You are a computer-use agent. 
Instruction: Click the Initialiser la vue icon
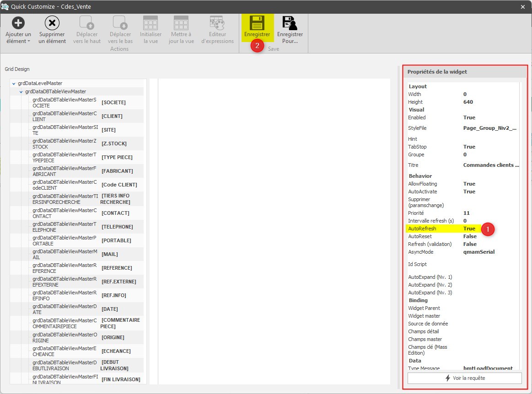(150, 23)
